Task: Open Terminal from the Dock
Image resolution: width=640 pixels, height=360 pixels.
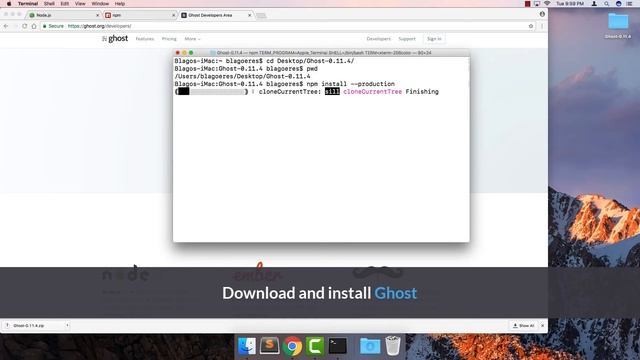Action: tap(338, 346)
